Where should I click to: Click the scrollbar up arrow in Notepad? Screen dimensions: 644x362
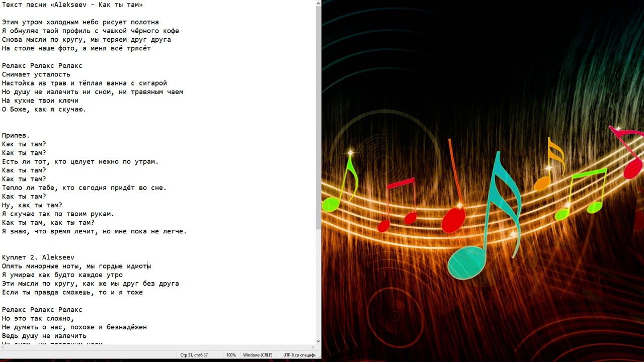tap(318, 4)
